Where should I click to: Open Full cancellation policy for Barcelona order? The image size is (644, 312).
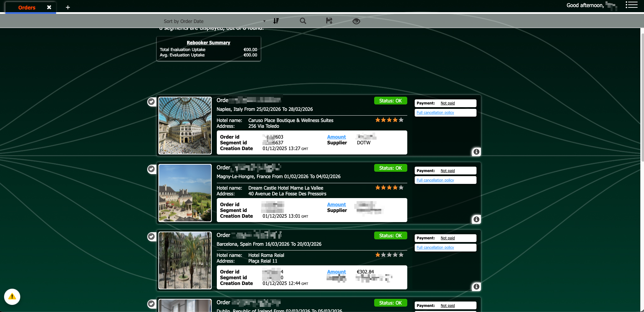(435, 247)
